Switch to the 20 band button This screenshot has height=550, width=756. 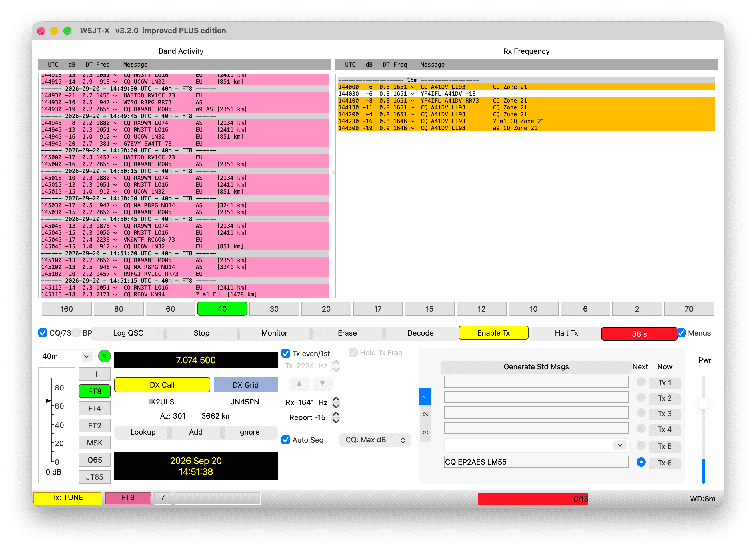(x=326, y=309)
